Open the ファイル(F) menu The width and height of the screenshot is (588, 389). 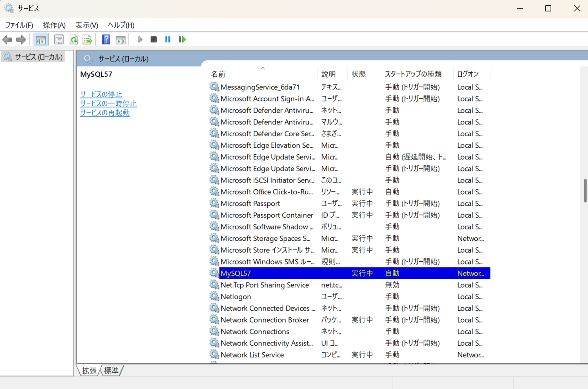pyautogui.click(x=19, y=25)
